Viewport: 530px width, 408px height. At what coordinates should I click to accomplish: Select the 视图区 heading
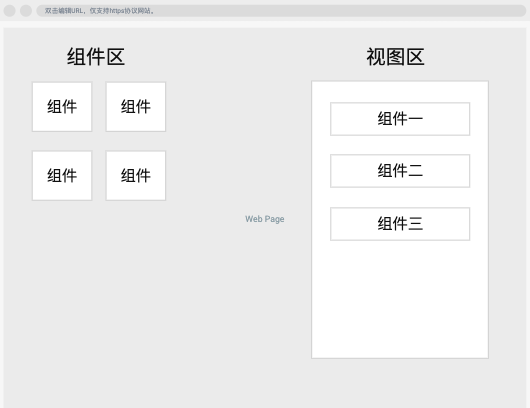coord(395,56)
